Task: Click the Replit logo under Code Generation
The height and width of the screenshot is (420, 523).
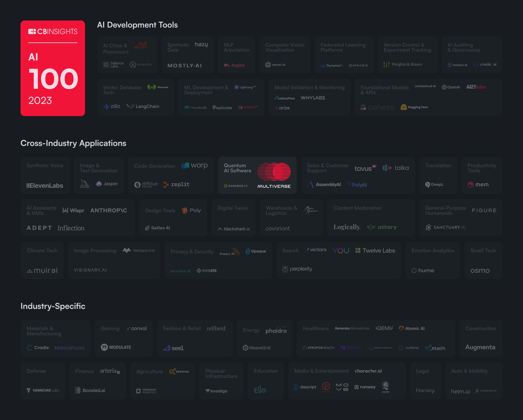Action: 177,184
